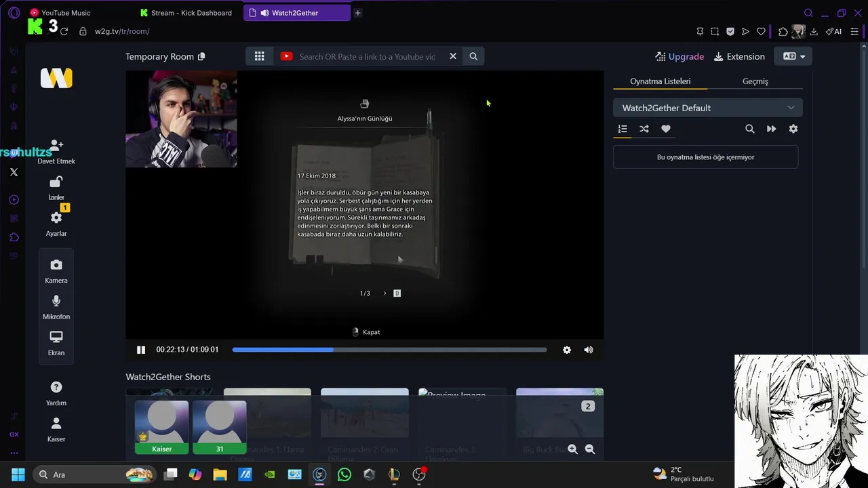
Task: Click the Watch2Gether logo
Action: (56, 78)
